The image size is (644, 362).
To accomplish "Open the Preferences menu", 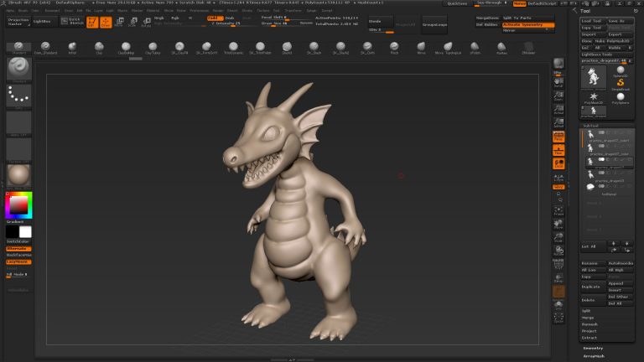I will coord(199,11).
